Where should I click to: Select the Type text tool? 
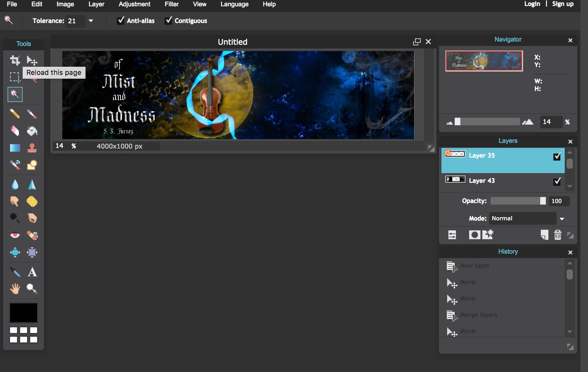pyautogui.click(x=32, y=272)
